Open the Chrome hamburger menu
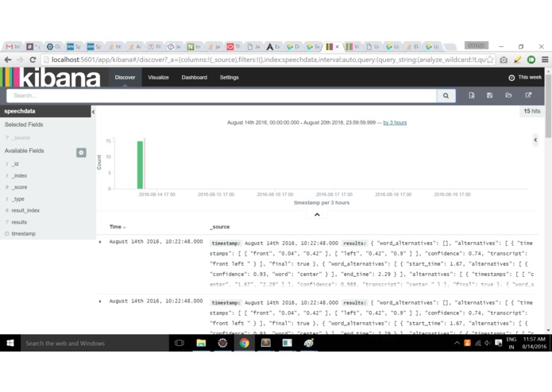Image resolution: width=552 pixels, height=392 pixels. coord(545,60)
